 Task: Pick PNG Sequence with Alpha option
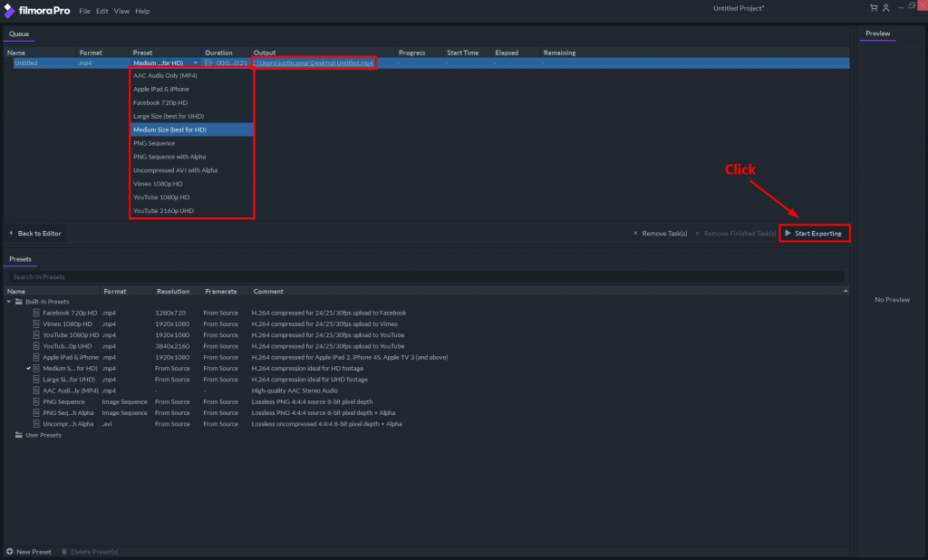(192, 157)
